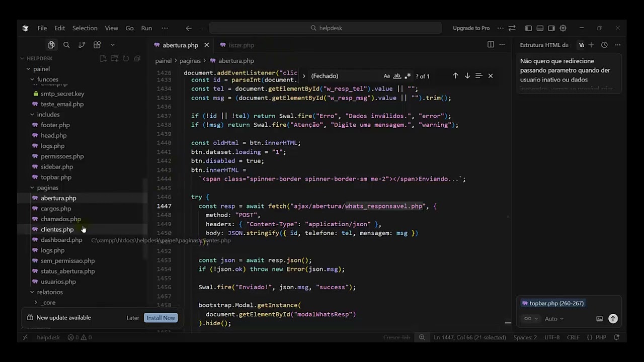
Task: Click the swap arrows icon in title bar
Action: click(512, 28)
